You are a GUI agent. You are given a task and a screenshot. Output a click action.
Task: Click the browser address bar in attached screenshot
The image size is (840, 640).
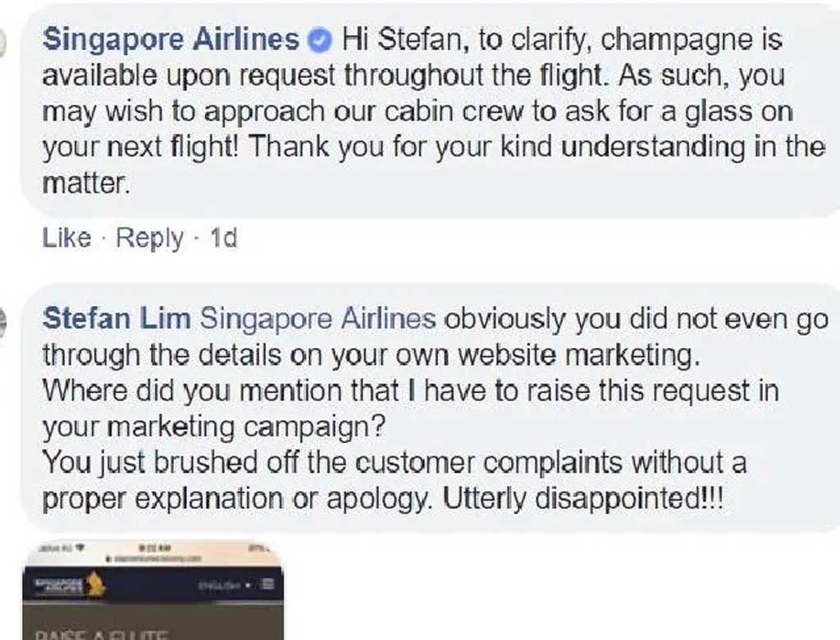[153, 559]
